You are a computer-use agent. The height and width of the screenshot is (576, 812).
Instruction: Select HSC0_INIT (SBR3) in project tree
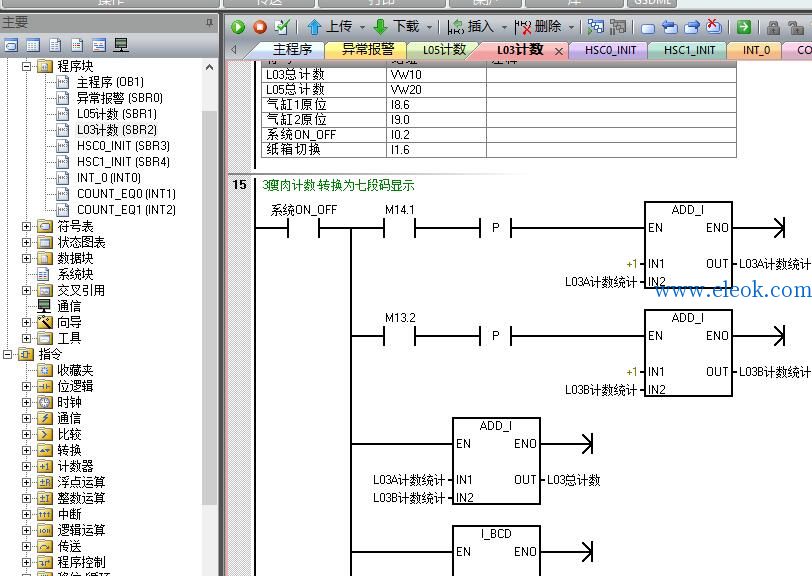point(123,146)
